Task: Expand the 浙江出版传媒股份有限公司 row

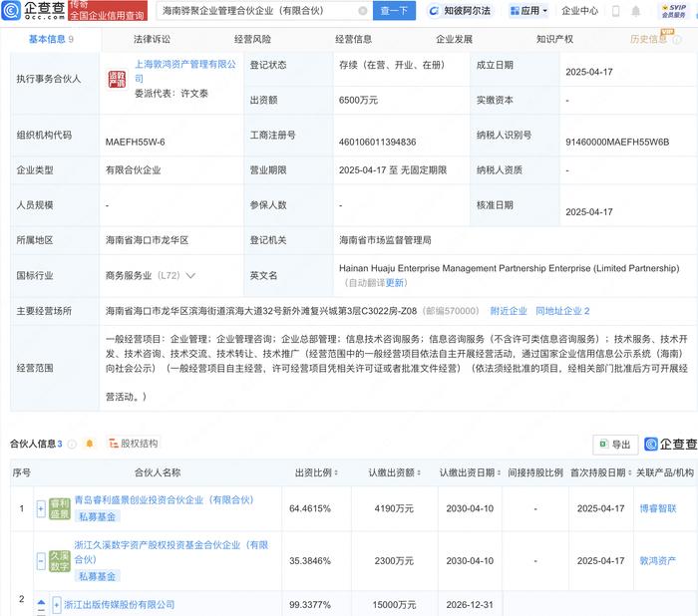Action: point(57,605)
